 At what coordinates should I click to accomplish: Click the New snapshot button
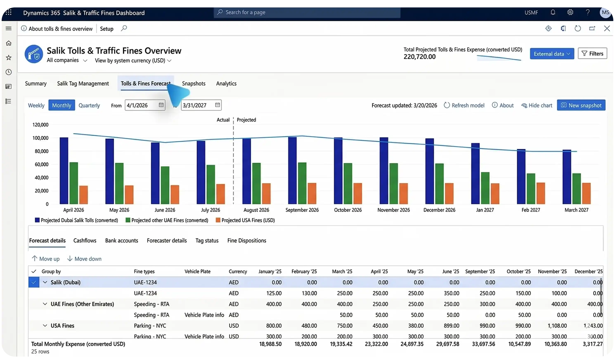(581, 105)
